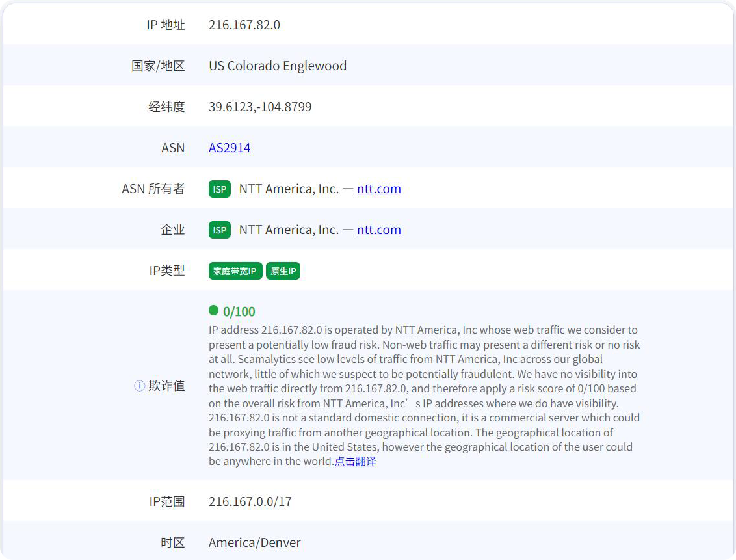Click the America/Denver timezone value
Viewport: 736px width, 560px height.
254,542
